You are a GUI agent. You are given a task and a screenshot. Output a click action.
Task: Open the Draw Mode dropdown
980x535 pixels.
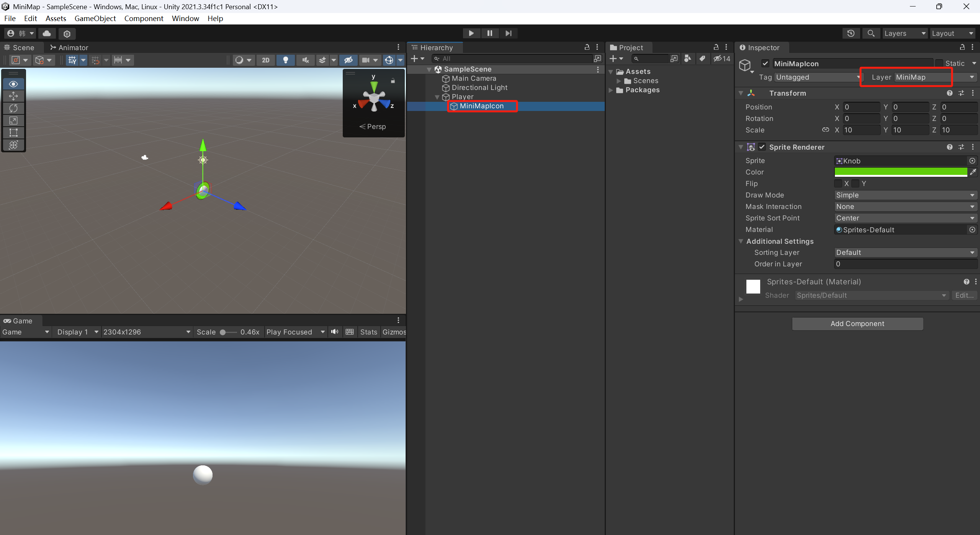905,195
